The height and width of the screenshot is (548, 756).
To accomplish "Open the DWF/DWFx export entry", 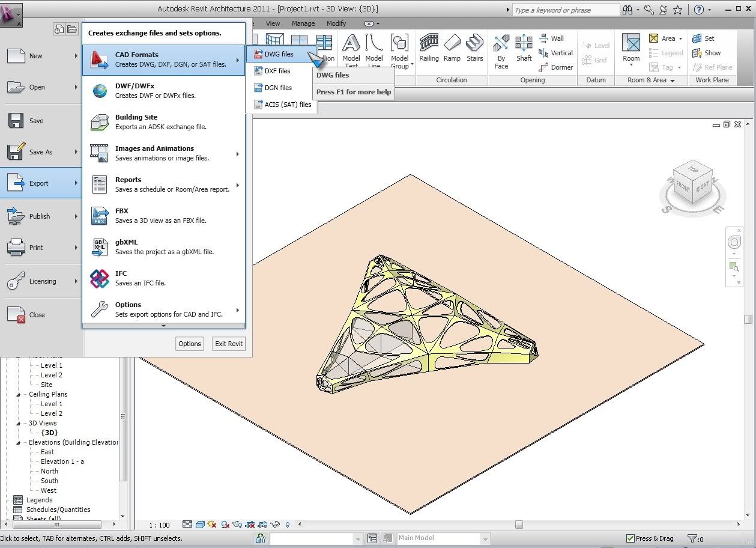I will (164, 91).
